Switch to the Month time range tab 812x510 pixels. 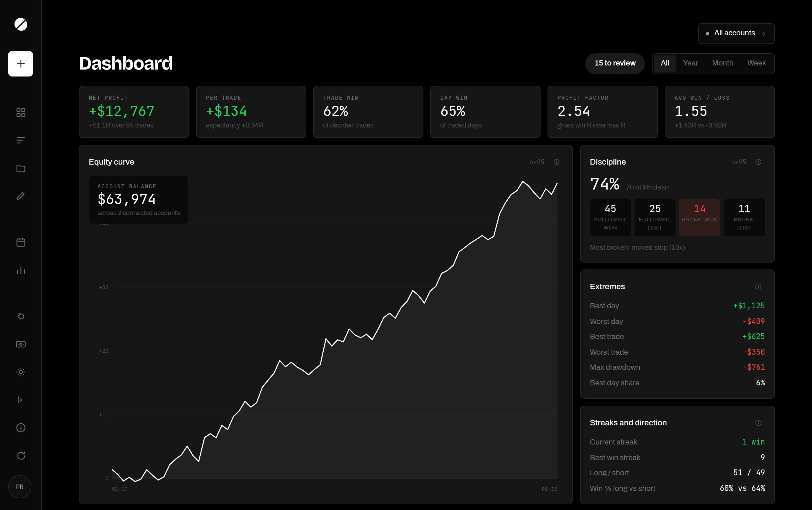(x=723, y=63)
